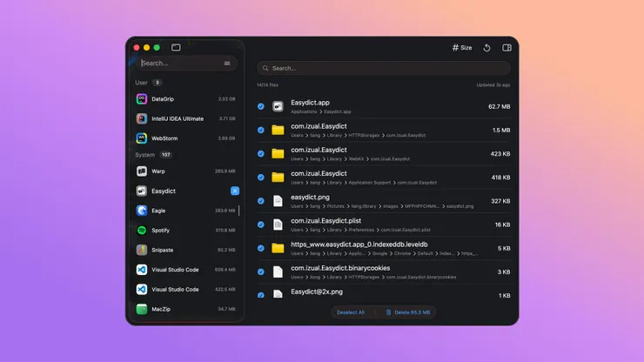The height and width of the screenshot is (362, 644).
Task: Select the Spotify row name
Action: 161,231
